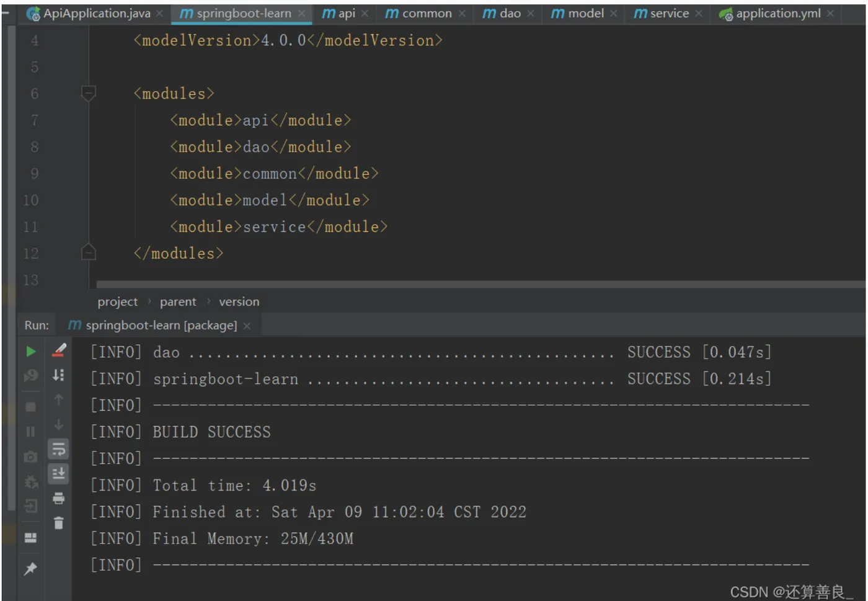Collapse the </modules> fold marker at line 12
Screen dimensions: 868x601
tap(89, 252)
